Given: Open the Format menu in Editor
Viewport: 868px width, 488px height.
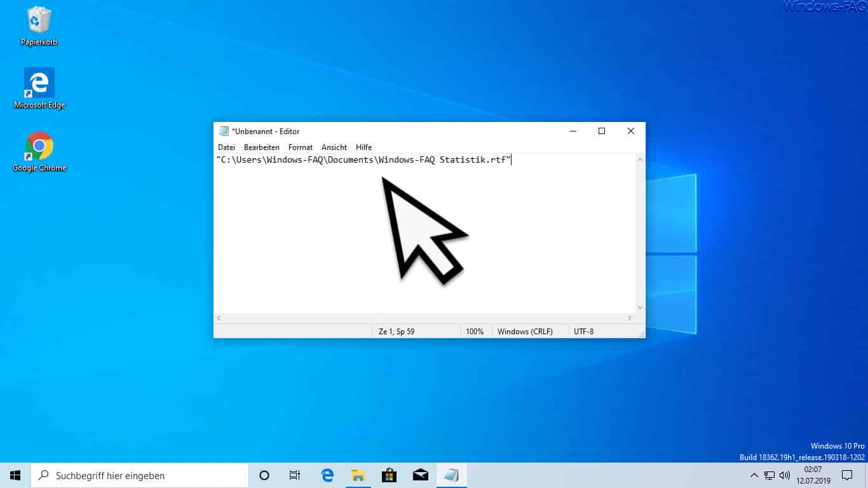Looking at the screenshot, I should pos(301,147).
